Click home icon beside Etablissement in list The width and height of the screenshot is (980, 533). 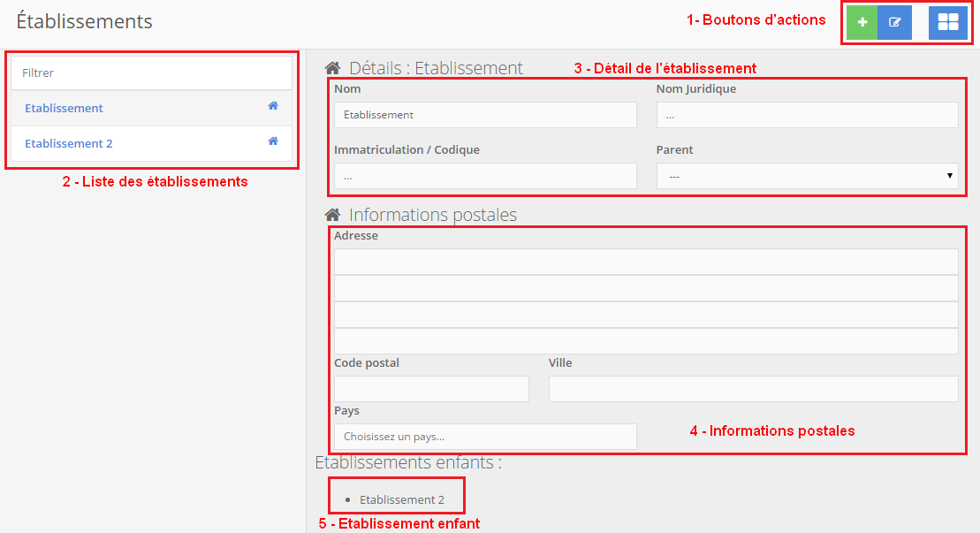pos(273,106)
